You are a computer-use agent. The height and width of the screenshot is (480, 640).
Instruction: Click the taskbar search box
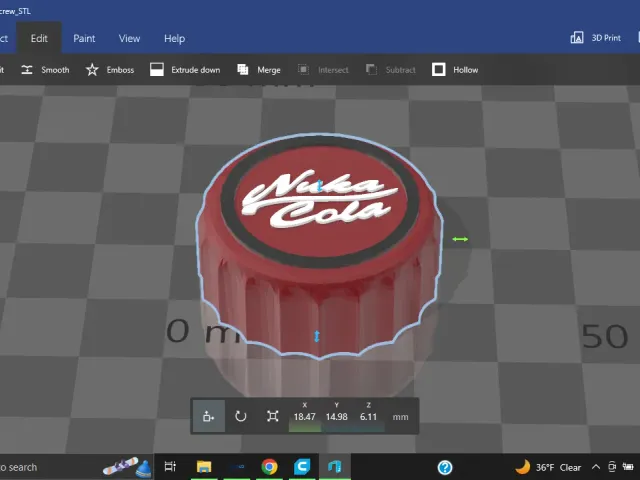76,467
